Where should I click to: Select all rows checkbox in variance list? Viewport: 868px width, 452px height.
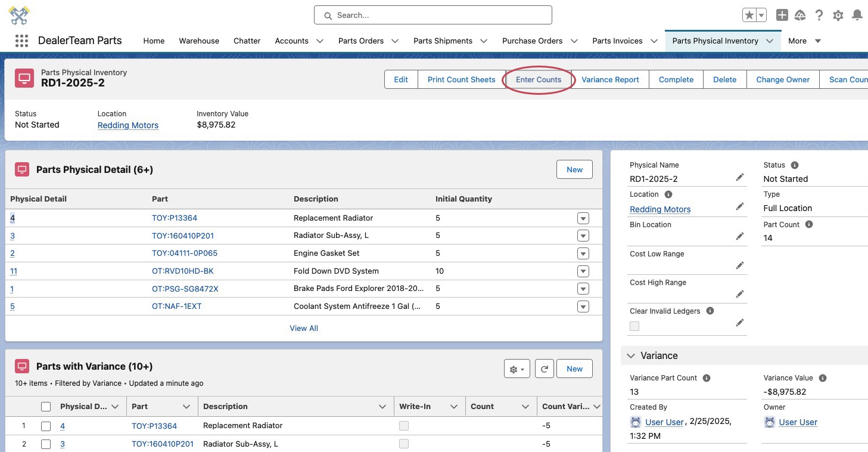coord(46,407)
